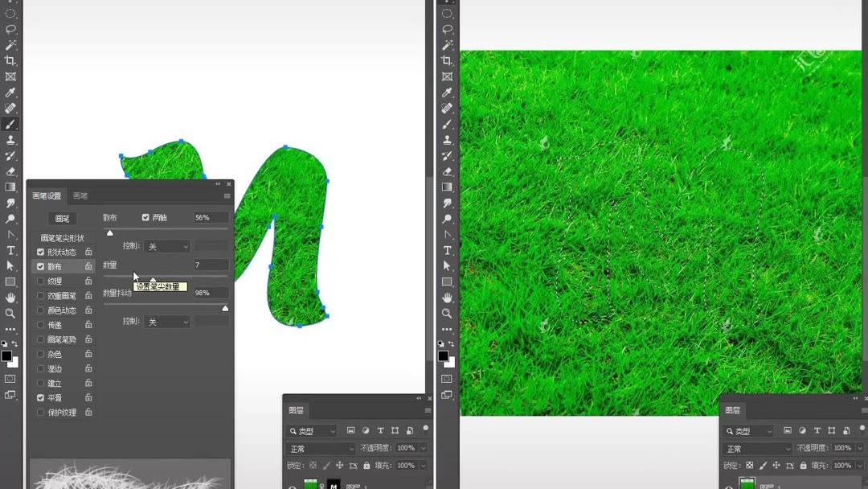
Task: Click the grass layer thumbnail in Layers panel
Action: point(309,485)
